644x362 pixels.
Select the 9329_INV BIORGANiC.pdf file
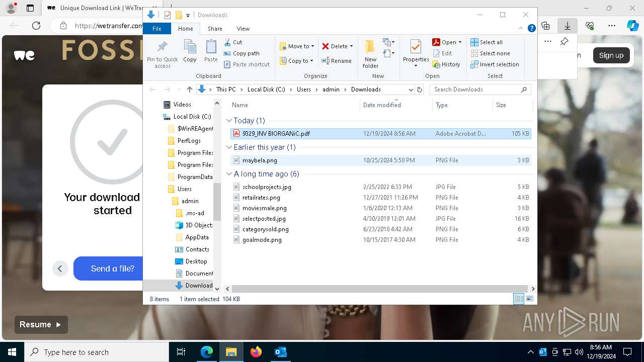tap(380, 134)
